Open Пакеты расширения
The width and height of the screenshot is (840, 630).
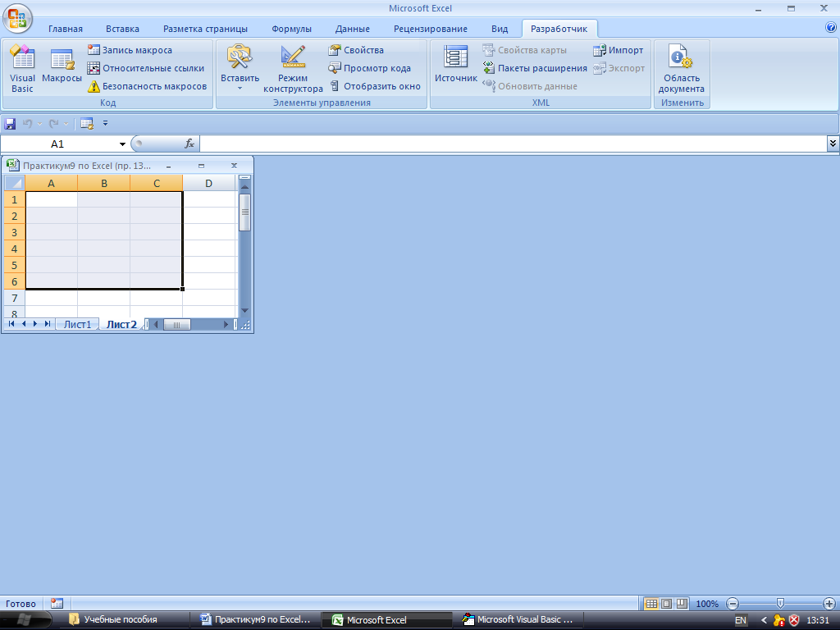pyautogui.click(x=535, y=68)
